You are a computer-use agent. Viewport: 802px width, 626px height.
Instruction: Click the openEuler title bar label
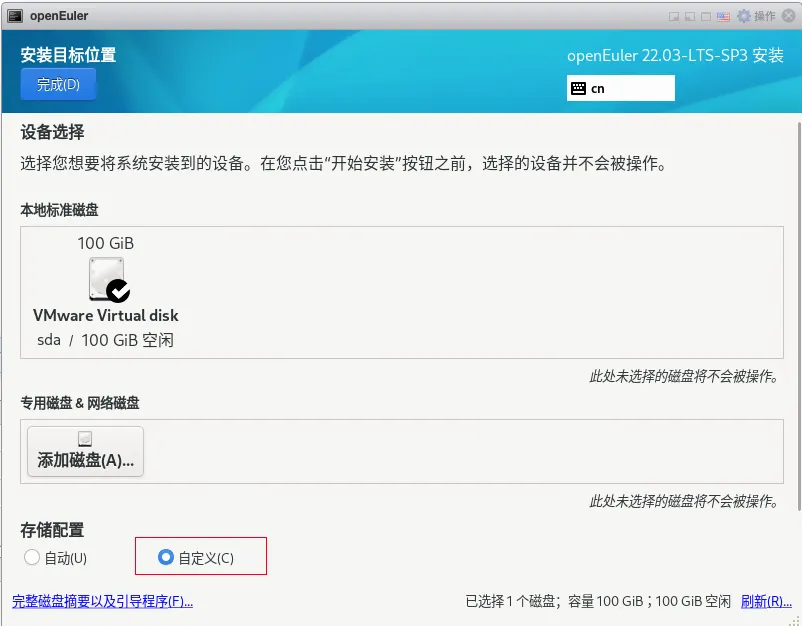(59, 15)
